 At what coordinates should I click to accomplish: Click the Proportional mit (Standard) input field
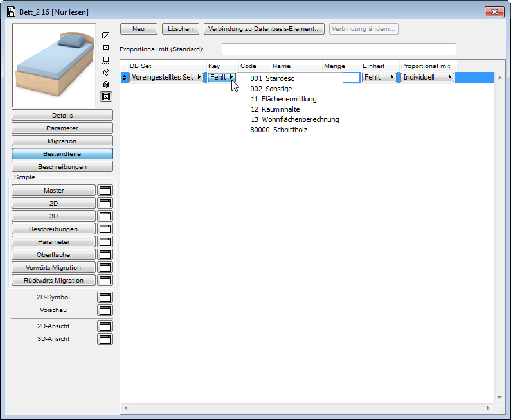339,49
